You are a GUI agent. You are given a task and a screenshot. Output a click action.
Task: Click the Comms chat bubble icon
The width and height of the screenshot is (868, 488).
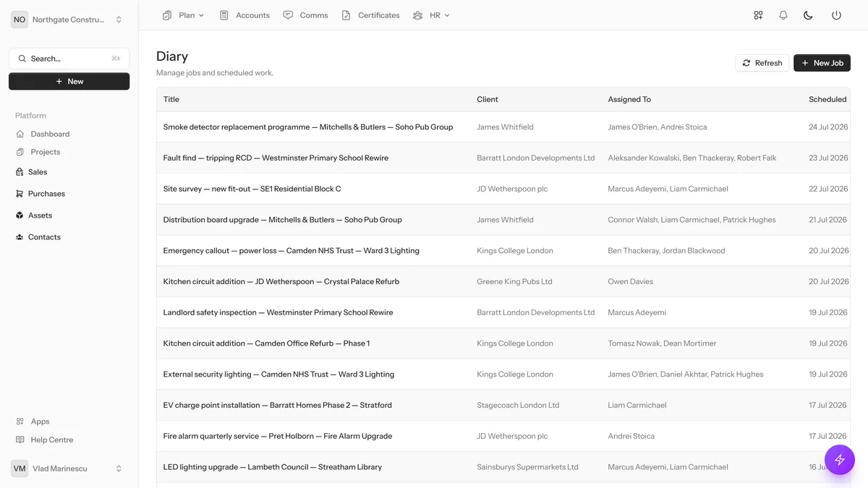288,15
